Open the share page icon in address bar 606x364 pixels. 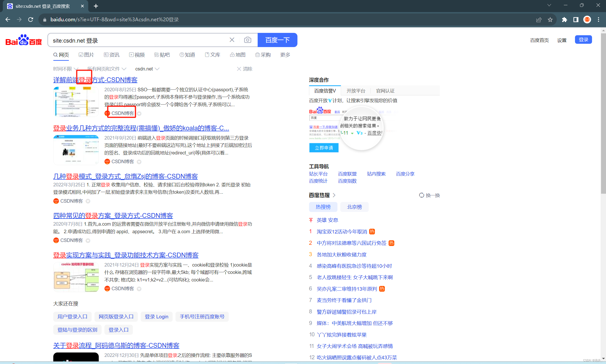point(539,20)
